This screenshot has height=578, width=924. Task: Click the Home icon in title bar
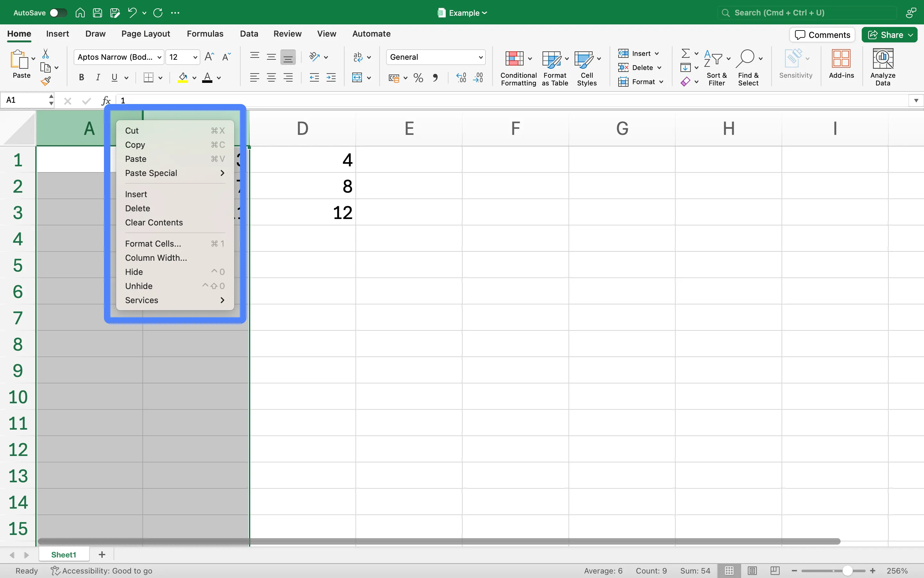(80, 13)
